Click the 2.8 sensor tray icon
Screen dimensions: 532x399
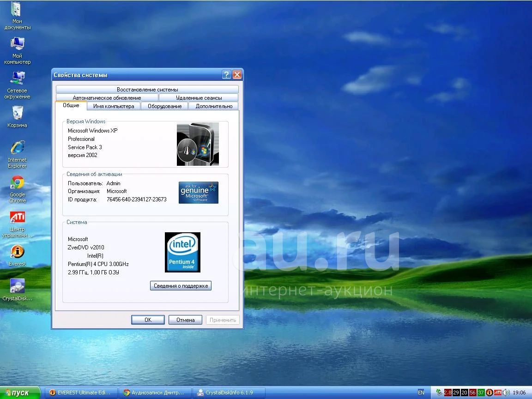pos(448,393)
